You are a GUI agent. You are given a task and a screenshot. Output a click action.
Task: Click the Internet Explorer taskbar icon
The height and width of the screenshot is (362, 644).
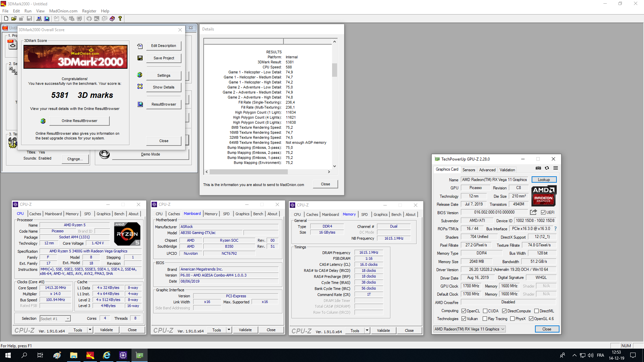click(107, 355)
